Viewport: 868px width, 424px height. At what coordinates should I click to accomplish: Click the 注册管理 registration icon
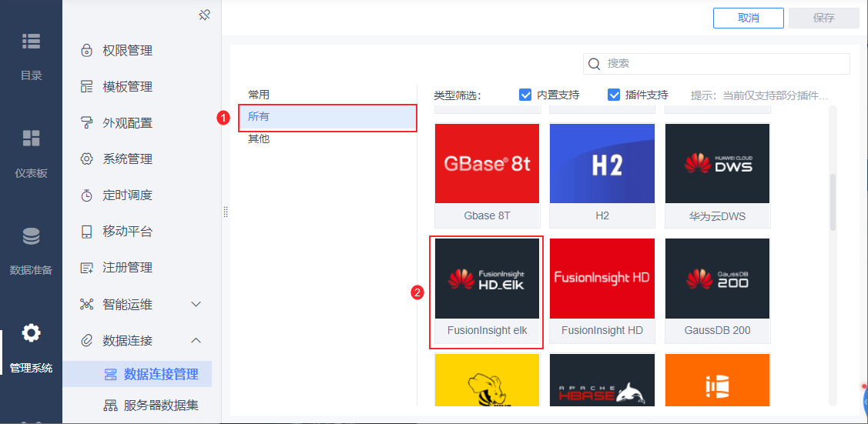pos(86,268)
